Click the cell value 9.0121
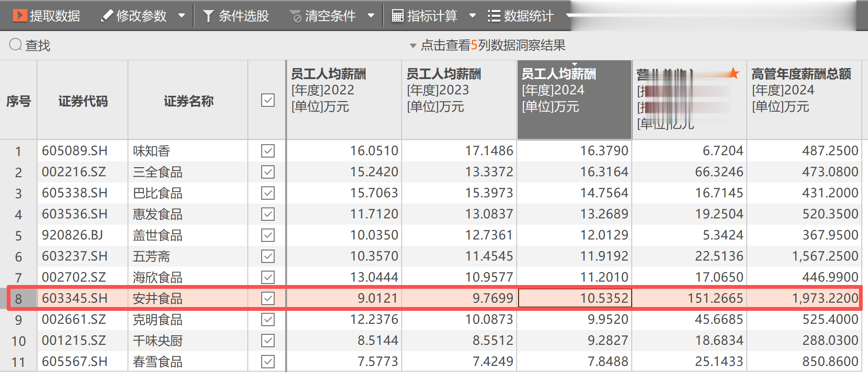 tap(378, 298)
